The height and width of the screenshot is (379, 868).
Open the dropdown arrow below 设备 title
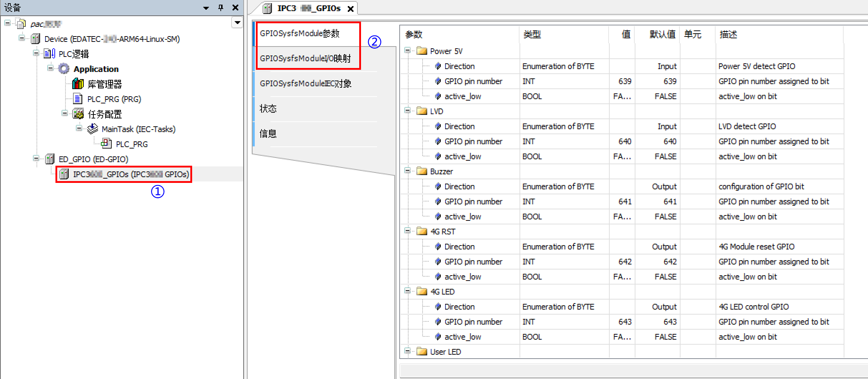click(x=237, y=22)
